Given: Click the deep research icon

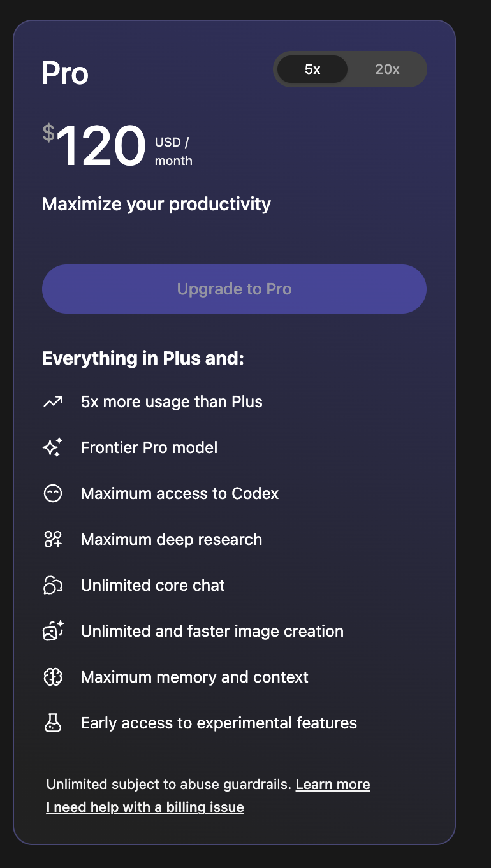Looking at the screenshot, I should tap(53, 539).
